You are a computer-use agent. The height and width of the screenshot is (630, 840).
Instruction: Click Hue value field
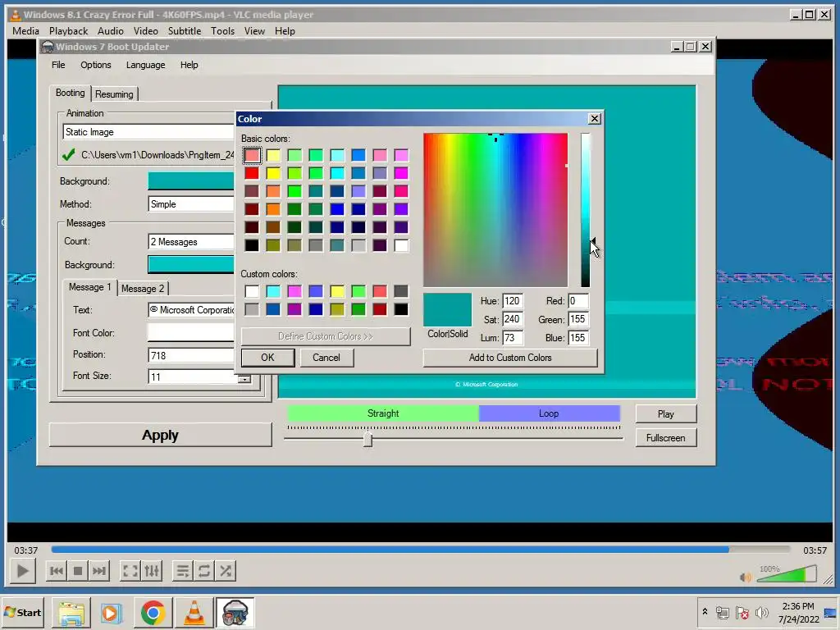pyautogui.click(x=513, y=301)
